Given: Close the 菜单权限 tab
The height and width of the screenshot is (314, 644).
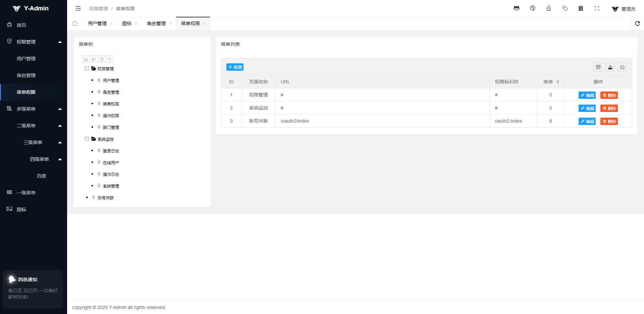Looking at the screenshot, I should [x=205, y=23].
